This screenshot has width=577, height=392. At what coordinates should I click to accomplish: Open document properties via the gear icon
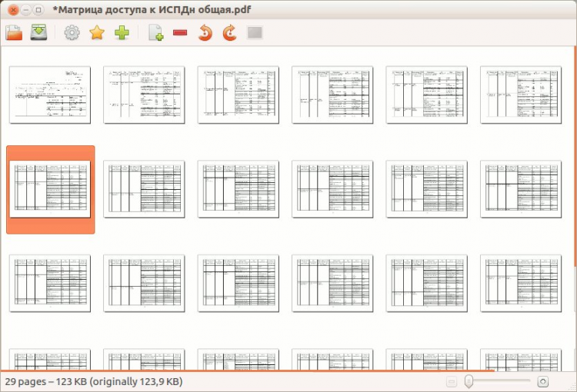[x=72, y=32]
